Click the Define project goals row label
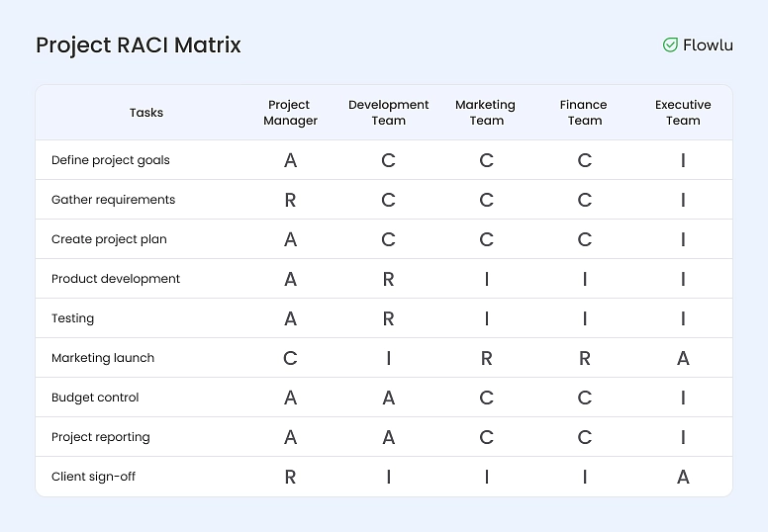The width and height of the screenshot is (768, 532). pyautogui.click(x=111, y=160)
